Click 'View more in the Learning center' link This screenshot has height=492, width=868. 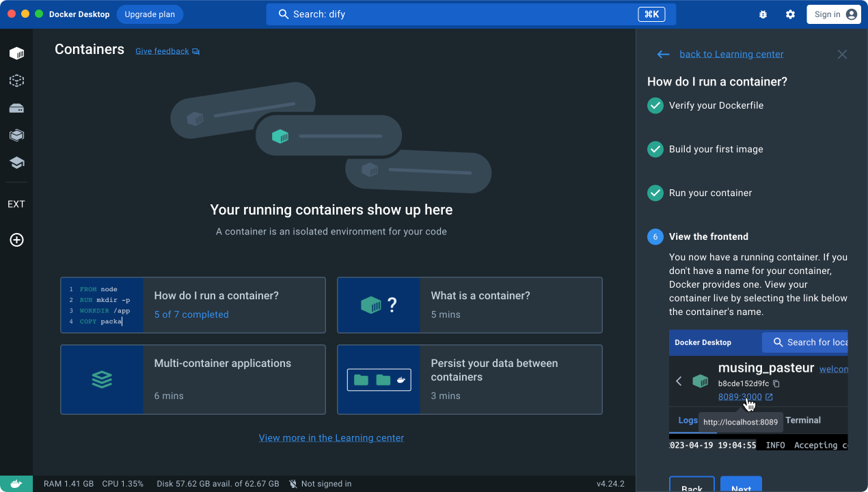coord(331,438)
